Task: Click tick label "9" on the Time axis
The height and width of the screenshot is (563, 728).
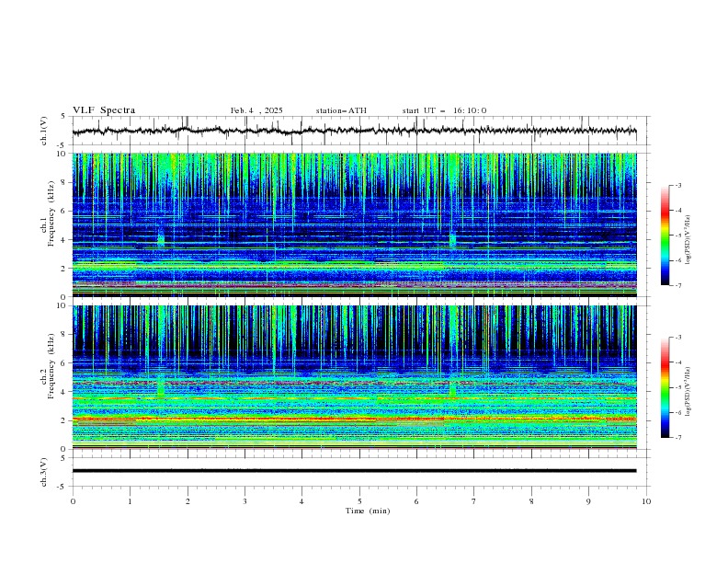Action: pyautogui.click(x=588, y=501)
